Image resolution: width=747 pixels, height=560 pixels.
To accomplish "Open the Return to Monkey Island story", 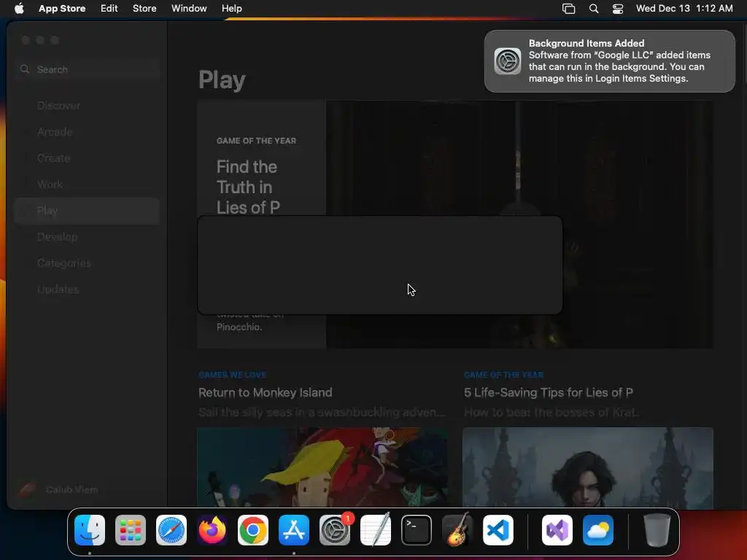I will [x=266, y=392].
